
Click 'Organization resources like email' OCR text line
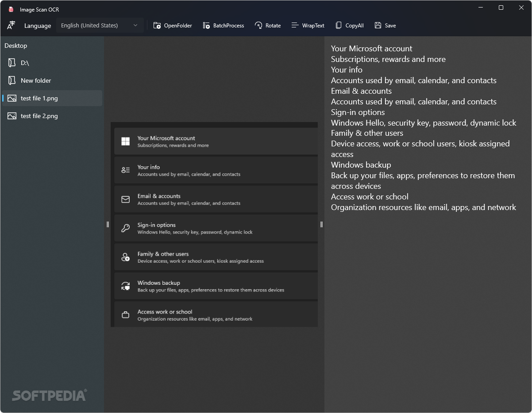424,207
